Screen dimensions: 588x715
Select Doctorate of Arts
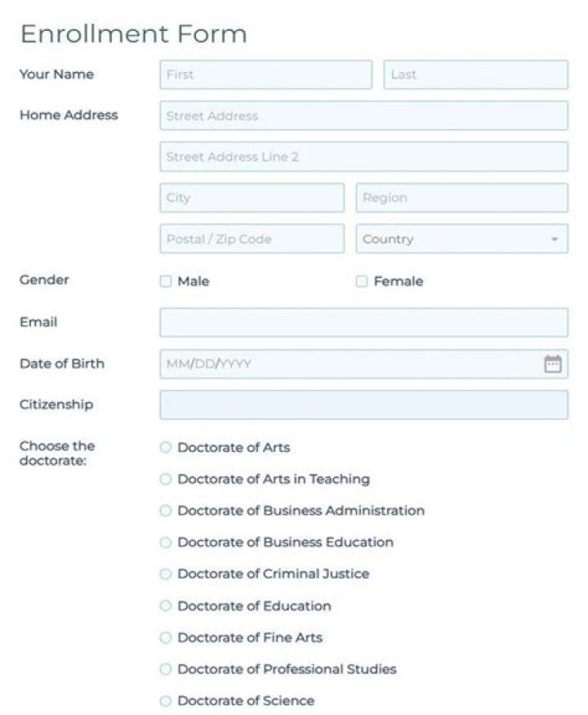pyautogui.click(x=166, y=447)
